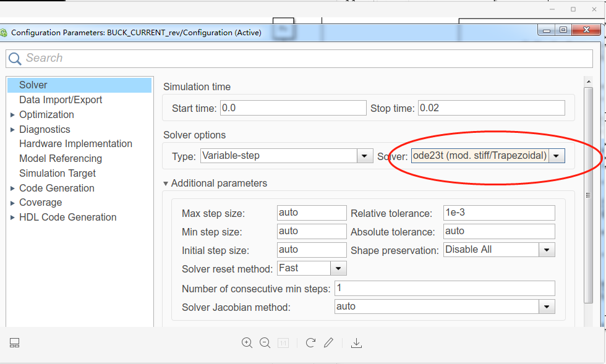Open the Solver Jacobian method dropdown
This screenshot has width=606, height=364.
coord(547,307)
